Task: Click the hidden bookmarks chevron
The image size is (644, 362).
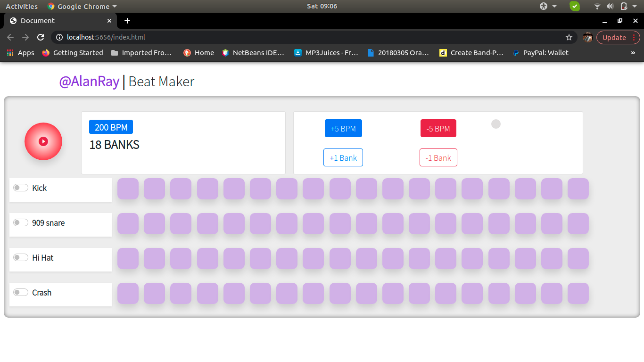Action: (633, 53)
